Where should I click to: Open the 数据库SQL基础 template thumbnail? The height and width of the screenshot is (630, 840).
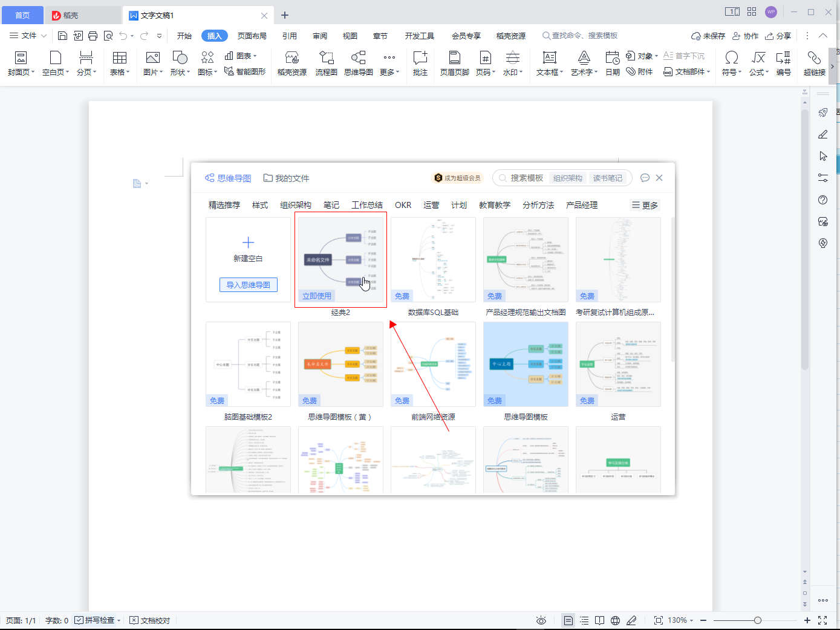tap(433, 259)
